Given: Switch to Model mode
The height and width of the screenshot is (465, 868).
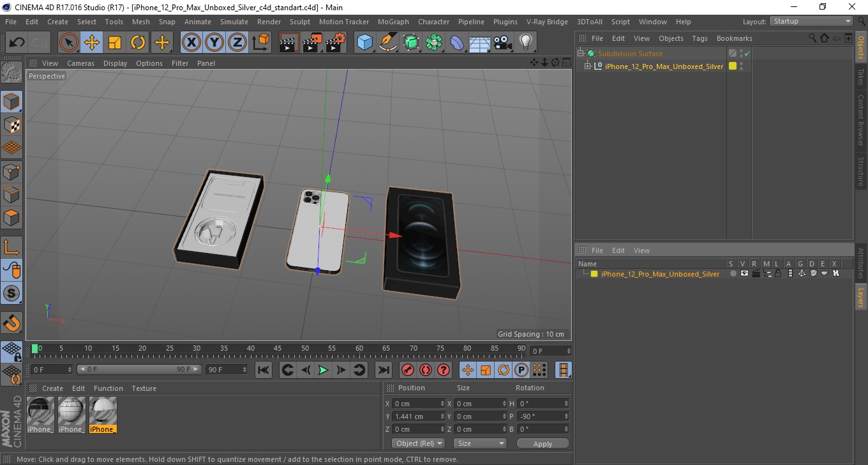Looking at the screenshot, I should pyautogui.click(x=11, y=102).
